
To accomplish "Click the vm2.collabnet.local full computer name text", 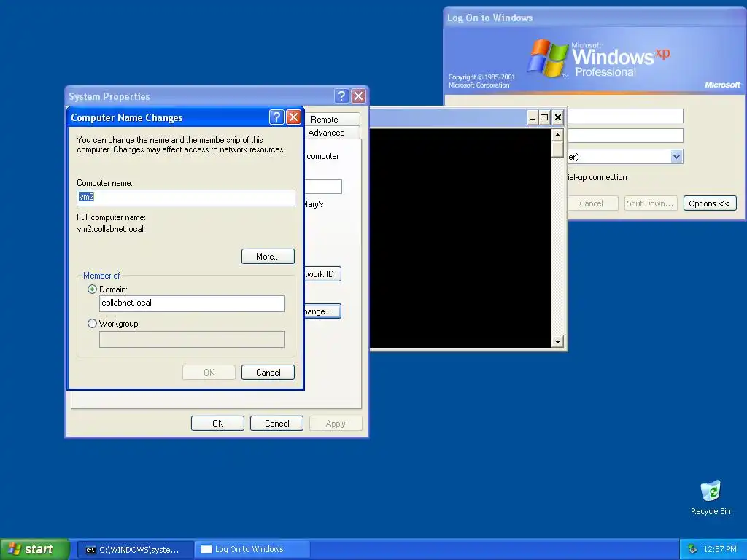I will pos(110,228).
